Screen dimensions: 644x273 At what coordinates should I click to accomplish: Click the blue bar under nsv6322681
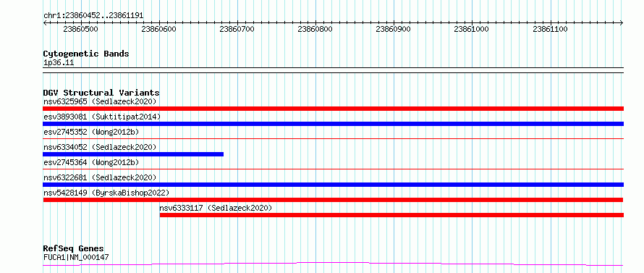[x=333, y=185]
